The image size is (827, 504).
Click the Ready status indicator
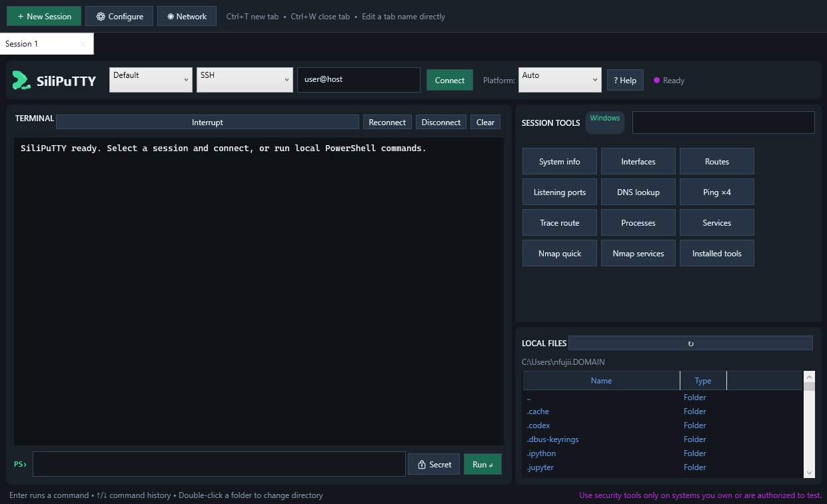pyautogui.click(x=669, y=81)
